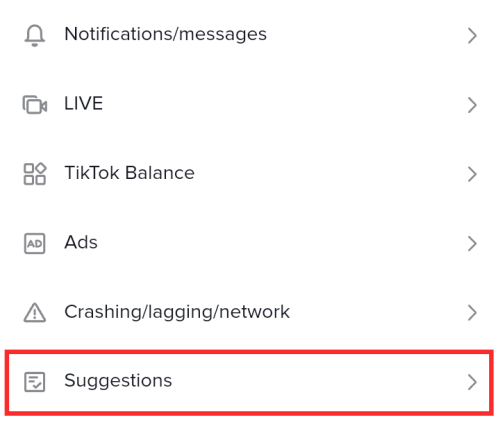
Task: Expand LIVE using its right chevron
Action: 472,105
